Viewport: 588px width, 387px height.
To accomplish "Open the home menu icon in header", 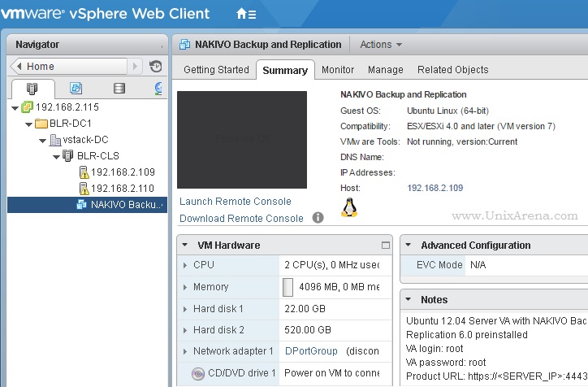I will click(x=246, y=14).
